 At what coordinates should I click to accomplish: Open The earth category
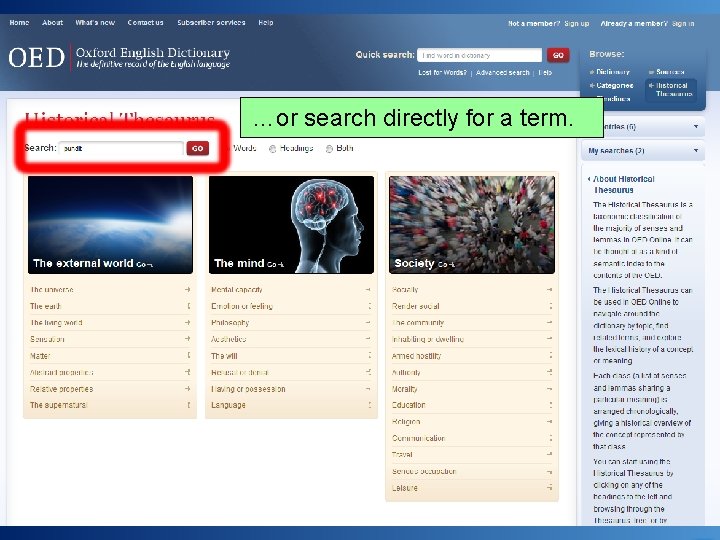pos(45,306)
